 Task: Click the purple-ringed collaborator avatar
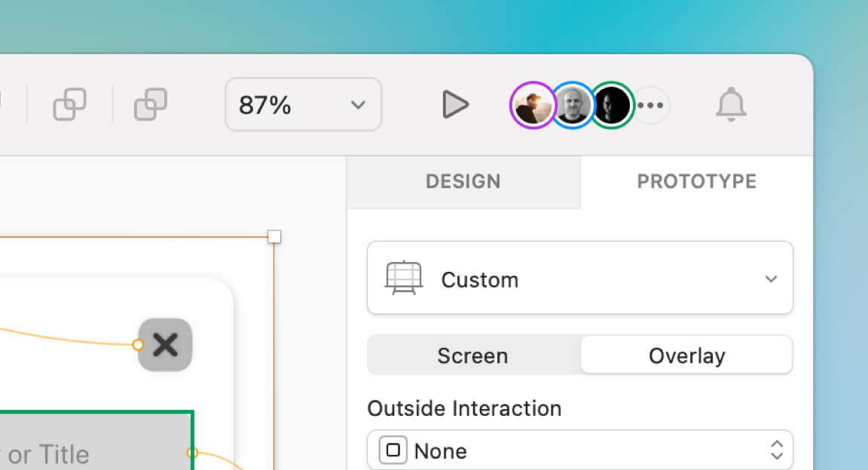533,105
